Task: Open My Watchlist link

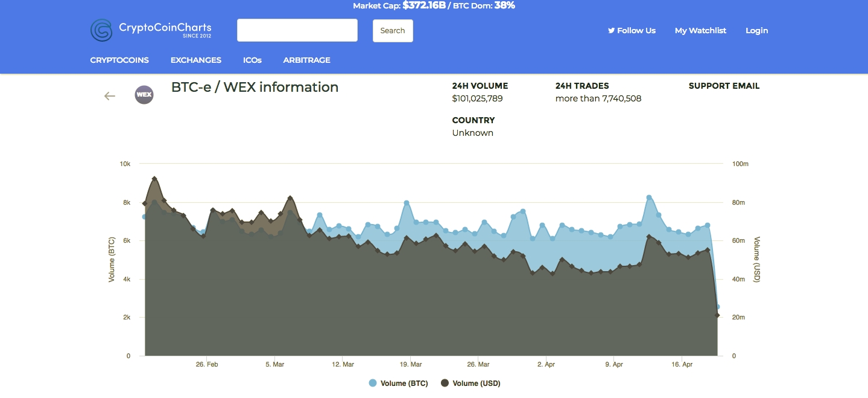Action: click(700, 30)
